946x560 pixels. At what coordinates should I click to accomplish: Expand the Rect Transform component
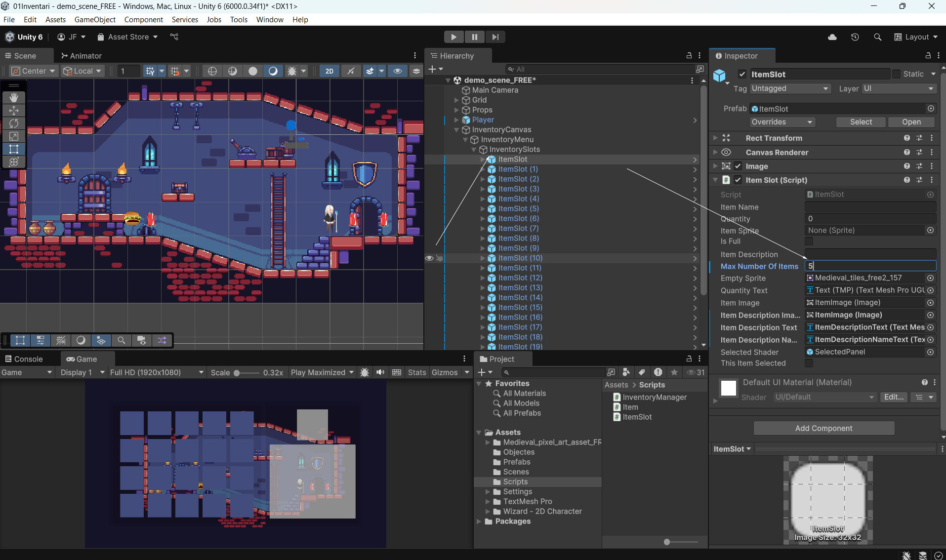(x=715, y=138)
